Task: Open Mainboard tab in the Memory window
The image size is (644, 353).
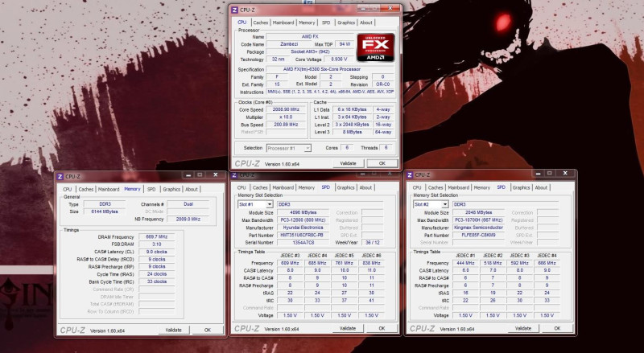Action: [x=109, y=189]
